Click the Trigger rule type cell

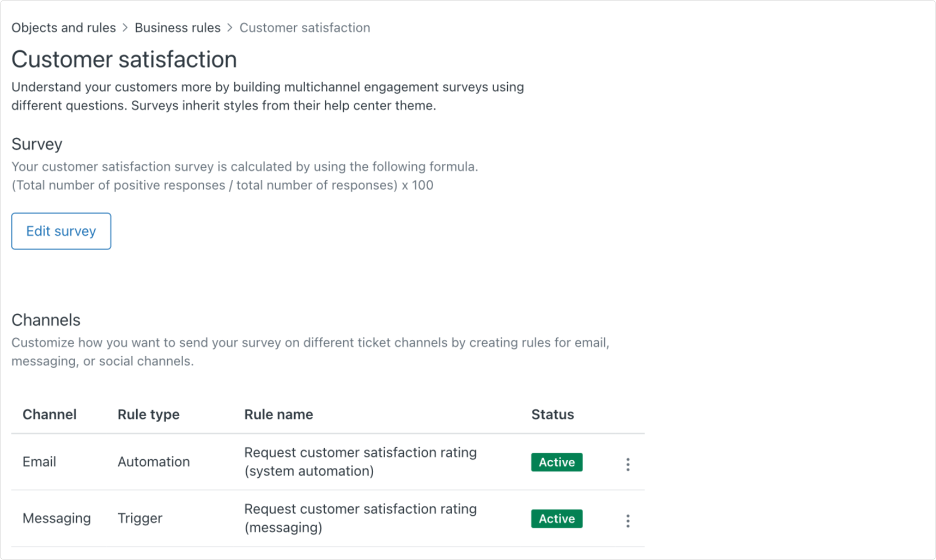point(140,518)
